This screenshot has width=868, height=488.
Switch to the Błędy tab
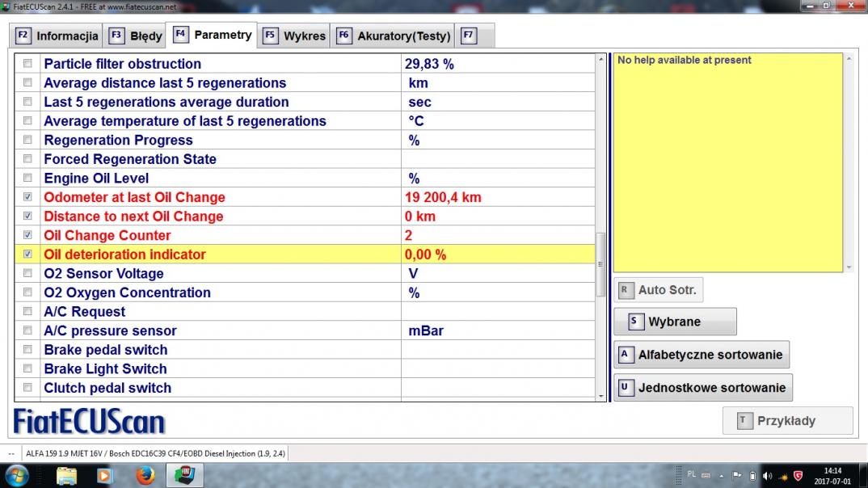(136, 36)
